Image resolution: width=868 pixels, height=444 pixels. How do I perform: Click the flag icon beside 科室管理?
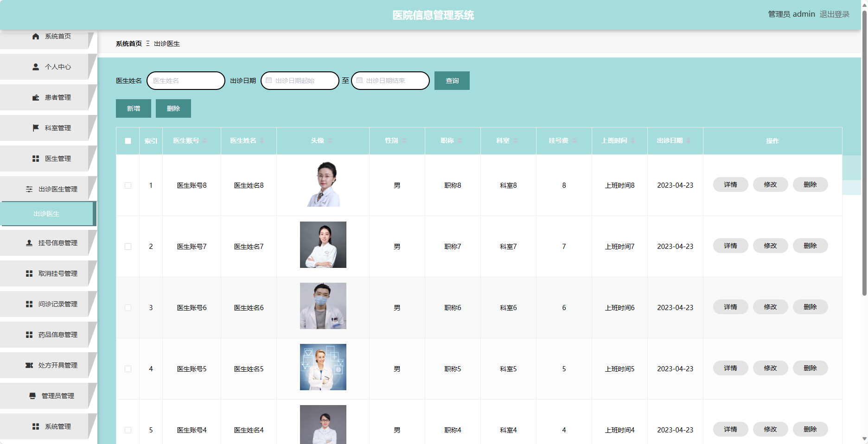[36, 128]
